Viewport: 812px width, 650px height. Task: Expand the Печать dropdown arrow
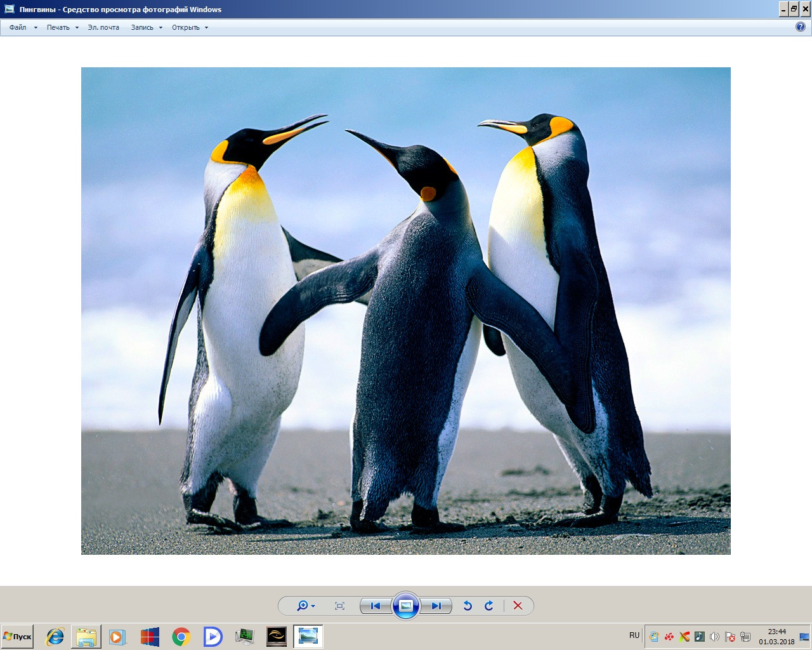click(77, 27)
